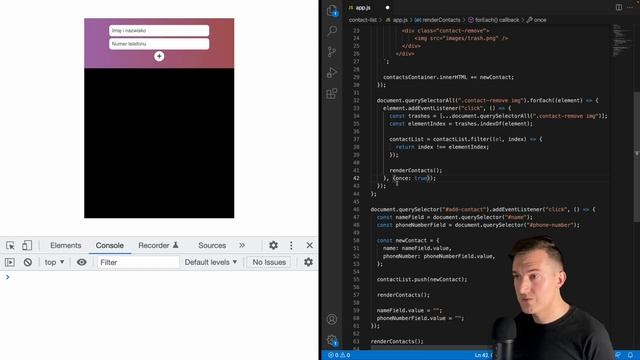The image size is (640, 360).
Task: Focus the console Filter field
Action: click(x=138, y=262)
